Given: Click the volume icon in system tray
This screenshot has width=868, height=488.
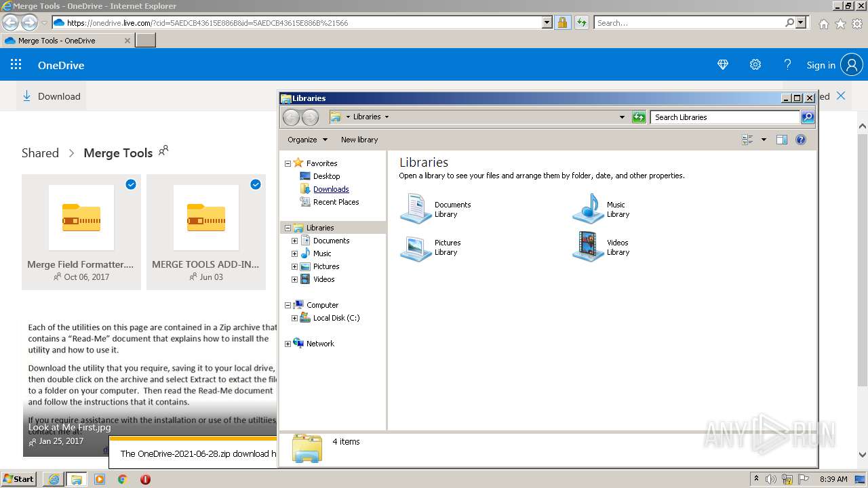Looking at the screenshot, I should tap(771, 479).
